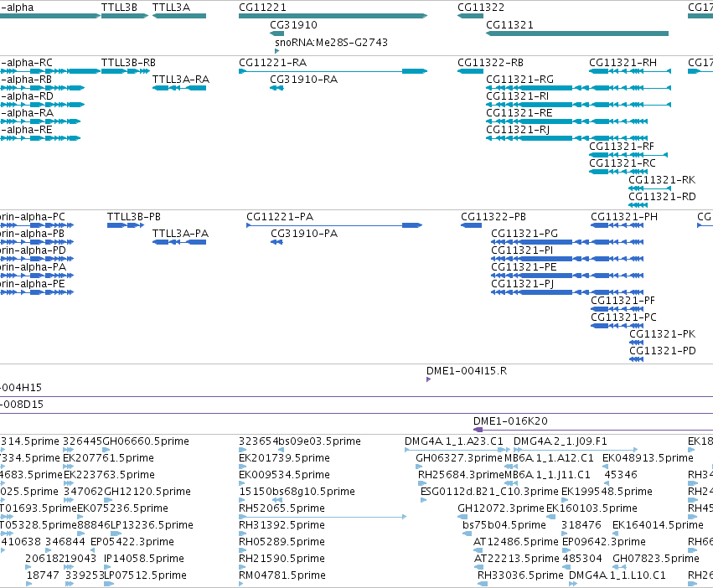Select the CG31910-PA protein label
This screenshot has height=588, width=713.
pos(304,234)
